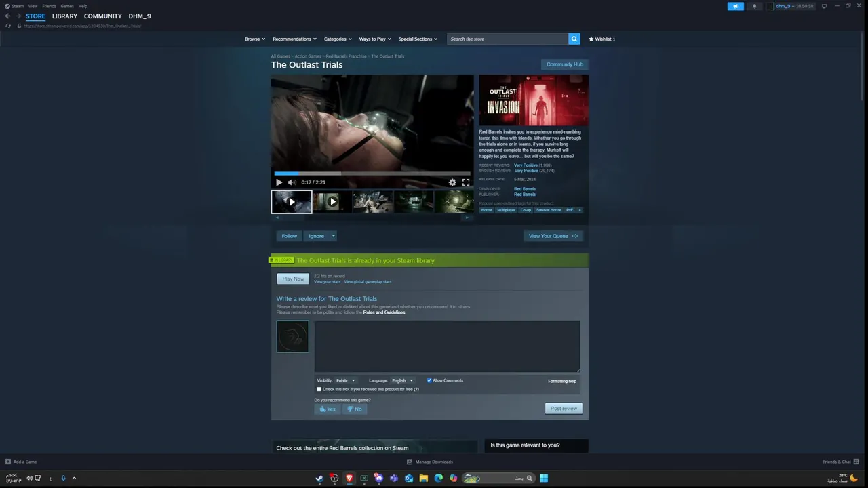Open Steam Big Picture mode icon
Screen dimensions: 868x488
[x=824, y=6]
